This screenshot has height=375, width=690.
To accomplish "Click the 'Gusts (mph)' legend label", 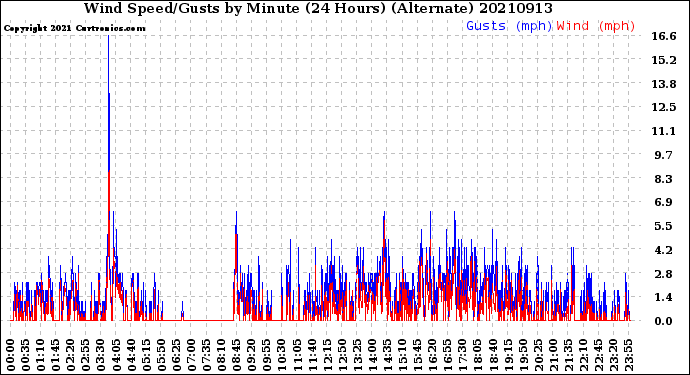I will point(509,26).
